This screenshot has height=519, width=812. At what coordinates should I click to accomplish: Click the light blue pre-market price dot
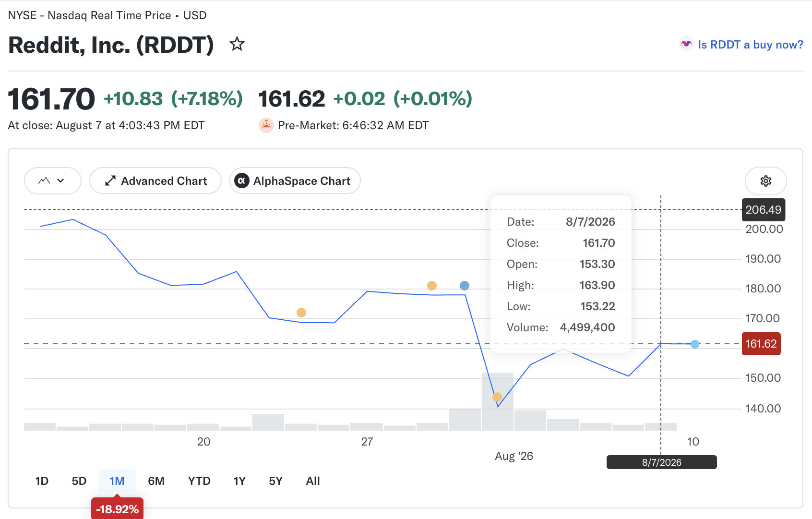(695, 344)
